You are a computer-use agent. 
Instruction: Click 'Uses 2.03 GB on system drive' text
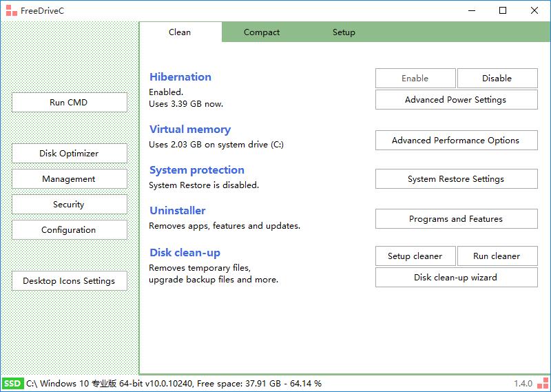[216, 145]
